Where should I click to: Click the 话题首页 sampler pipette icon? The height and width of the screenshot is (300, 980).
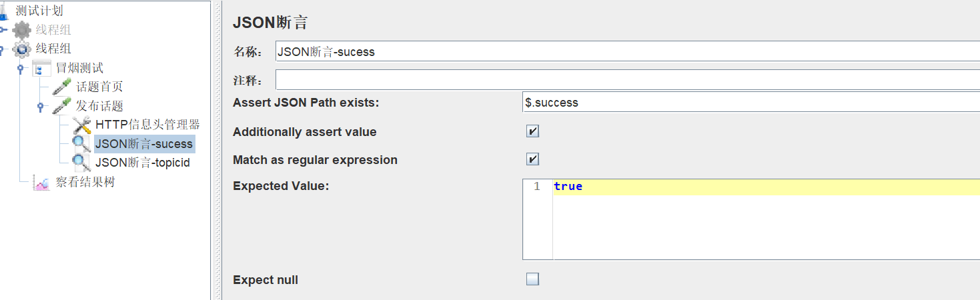(61, 87)
